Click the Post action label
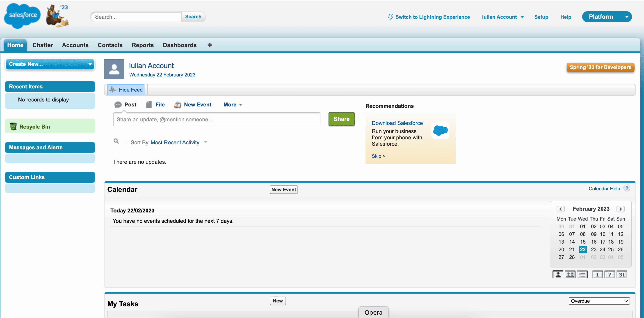The image size is (644, 318). 130,105
